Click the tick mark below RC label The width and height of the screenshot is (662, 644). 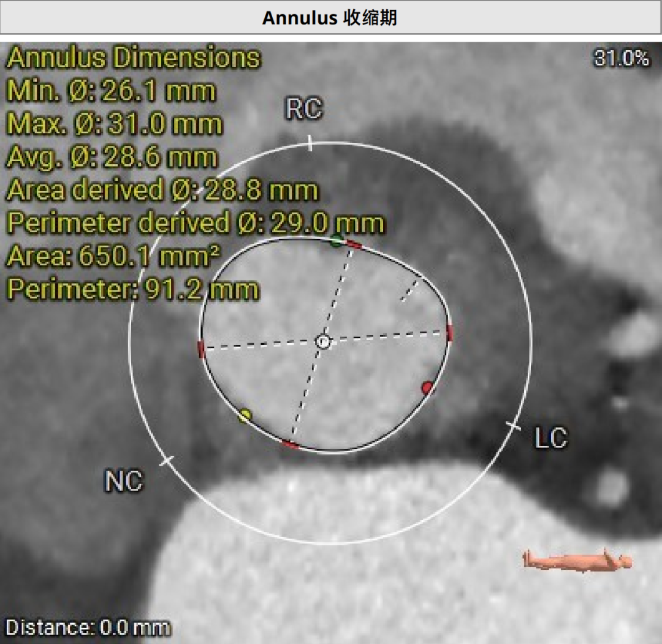pyautogui.click(x=310, y=143)
